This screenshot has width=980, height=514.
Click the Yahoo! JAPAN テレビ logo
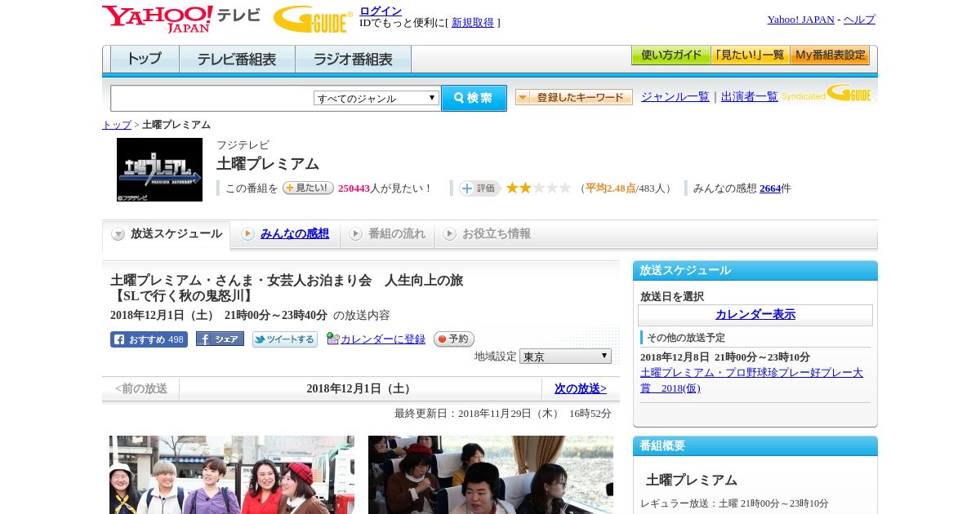click(181, 19)
